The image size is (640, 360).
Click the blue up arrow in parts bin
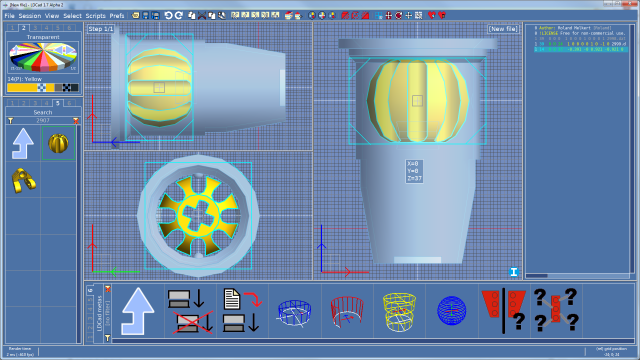click(23, 143)
